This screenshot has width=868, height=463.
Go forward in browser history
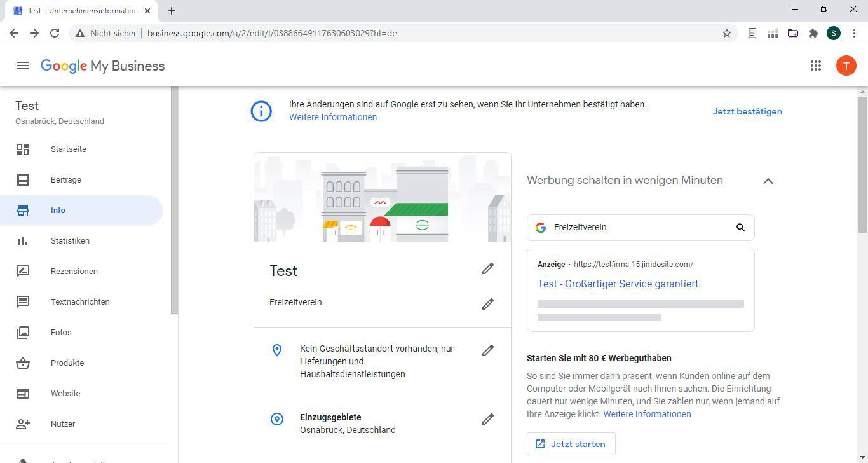(34, 33)
